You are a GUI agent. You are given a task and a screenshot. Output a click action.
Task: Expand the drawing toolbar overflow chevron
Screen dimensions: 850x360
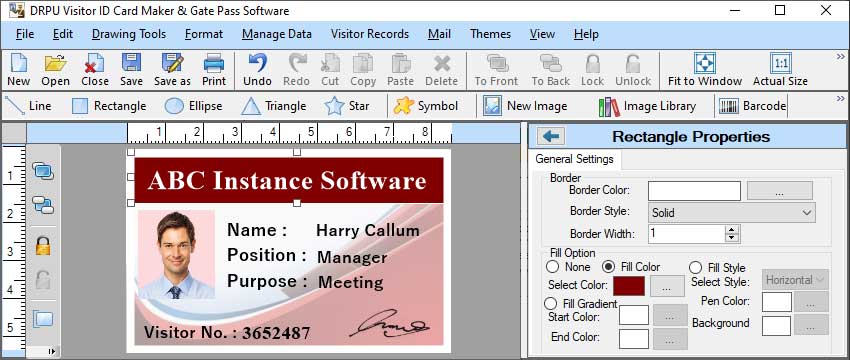(841, 99)
